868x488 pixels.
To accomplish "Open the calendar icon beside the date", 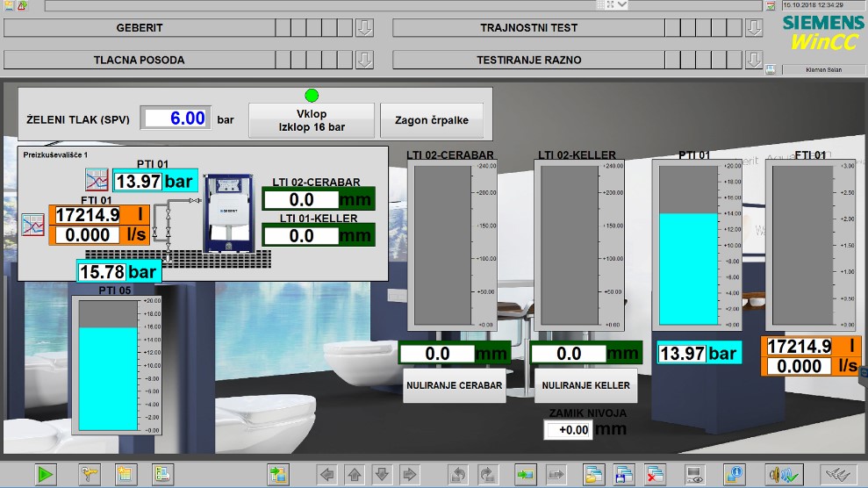I will (x=771, y=5).
